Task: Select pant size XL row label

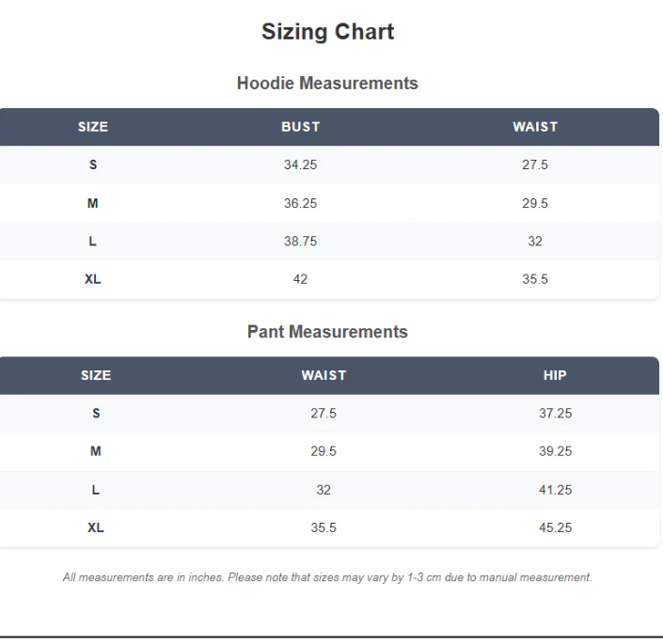Action: point(96,528)
